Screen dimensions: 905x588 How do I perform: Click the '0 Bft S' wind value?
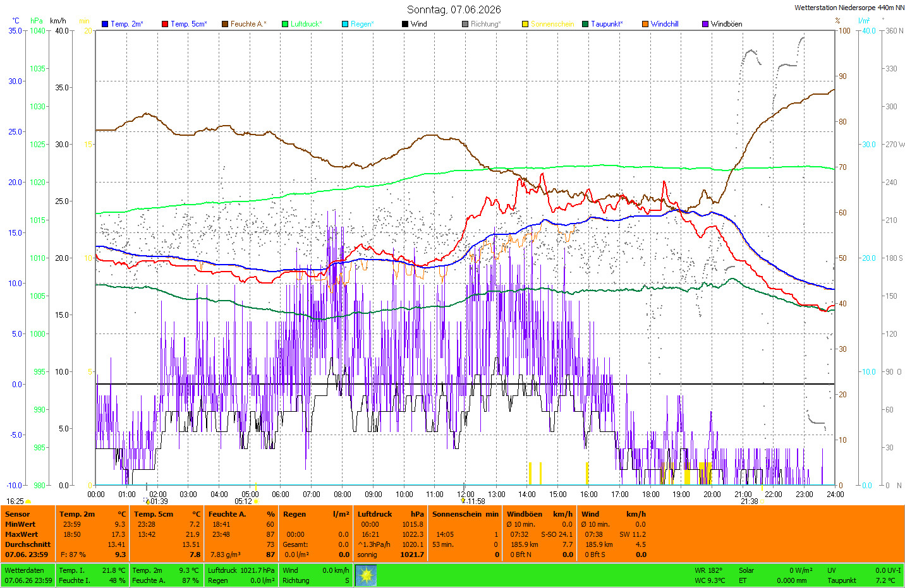tap(595, 555)
